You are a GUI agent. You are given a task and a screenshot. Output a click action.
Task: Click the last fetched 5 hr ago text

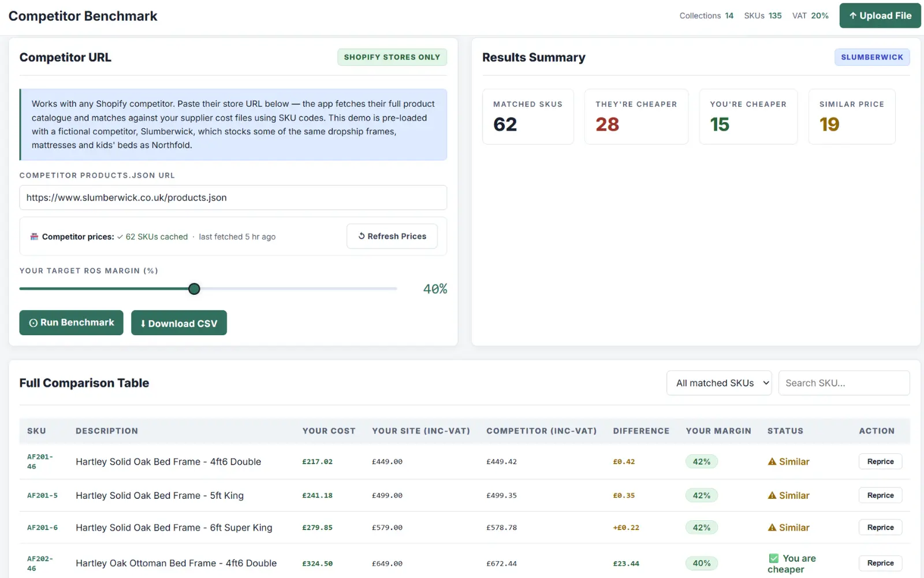237,236
